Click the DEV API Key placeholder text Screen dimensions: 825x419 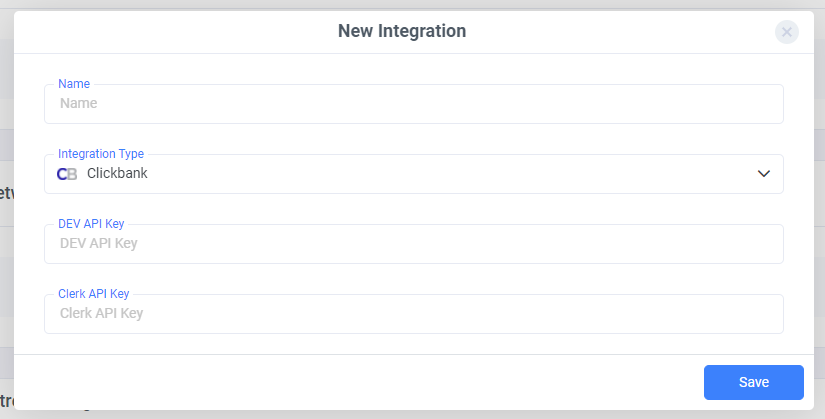[98, 243]
